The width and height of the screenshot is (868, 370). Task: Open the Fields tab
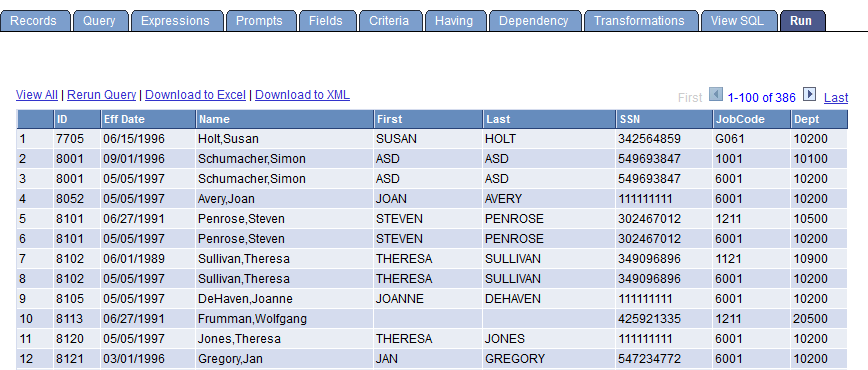tap(327, 21)
